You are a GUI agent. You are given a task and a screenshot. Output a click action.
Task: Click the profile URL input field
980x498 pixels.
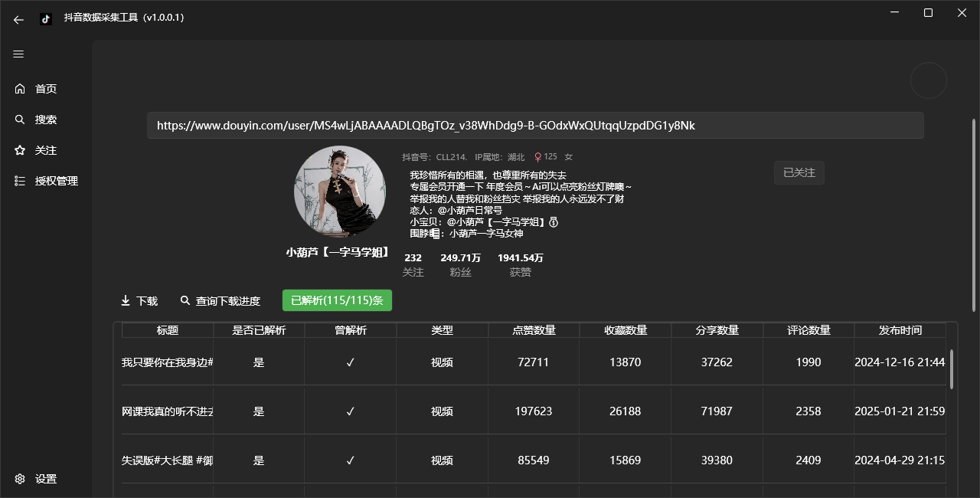coord(536,126)
